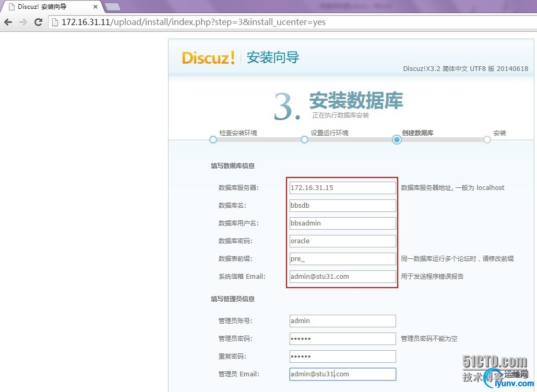
Task: Click the hint 管理员密码不能为空
Action: 429,339
